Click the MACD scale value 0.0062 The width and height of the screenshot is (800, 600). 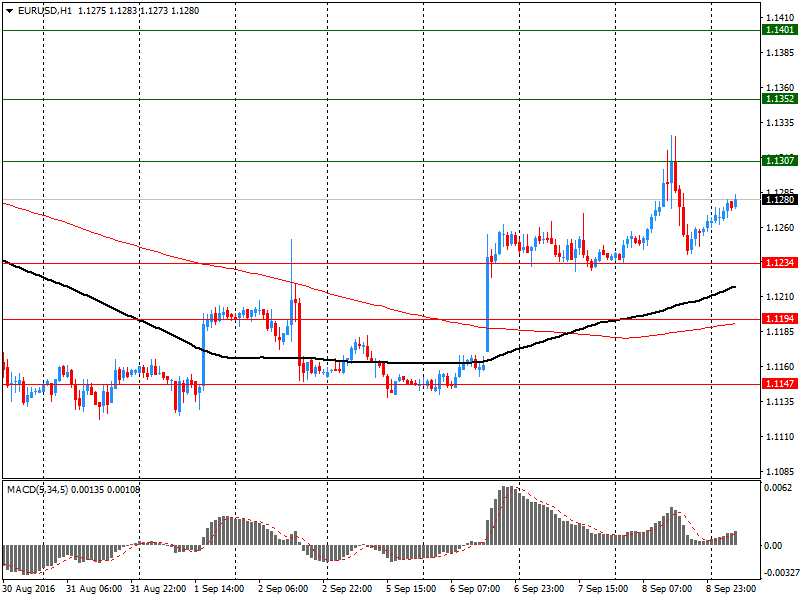[778, 488]
